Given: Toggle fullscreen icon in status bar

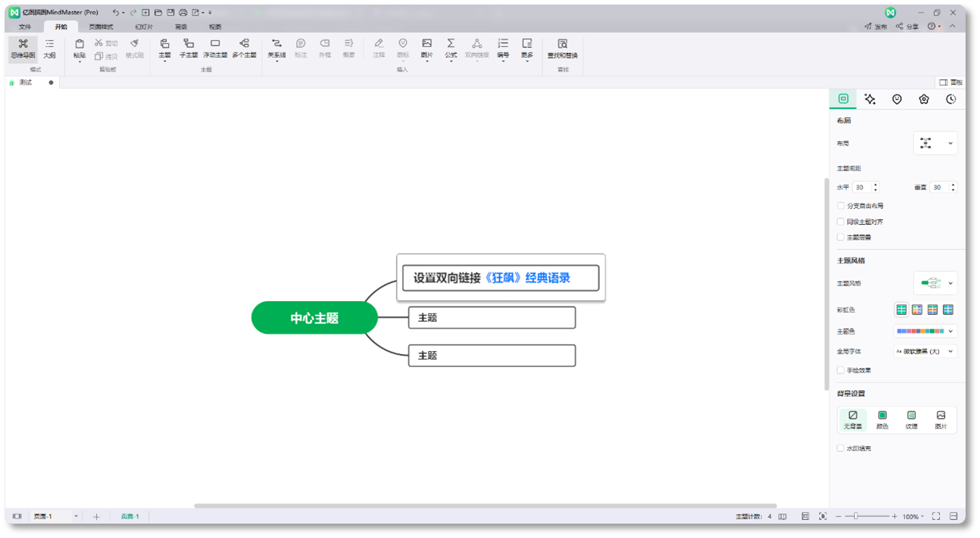Looking at the screenshot, I should tap(936, 516).
